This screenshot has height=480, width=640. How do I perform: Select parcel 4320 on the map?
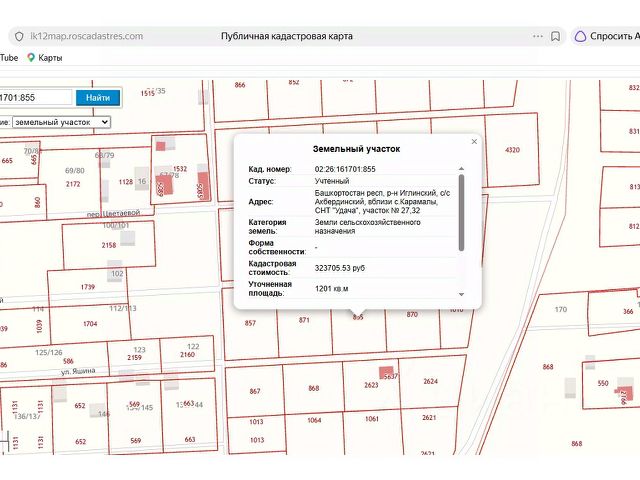coord(512,150)
